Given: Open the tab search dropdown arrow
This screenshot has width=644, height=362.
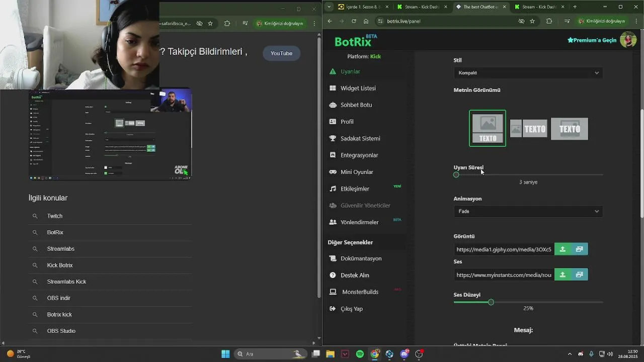Looking at the screenshot, I should [x=329, y=7].
